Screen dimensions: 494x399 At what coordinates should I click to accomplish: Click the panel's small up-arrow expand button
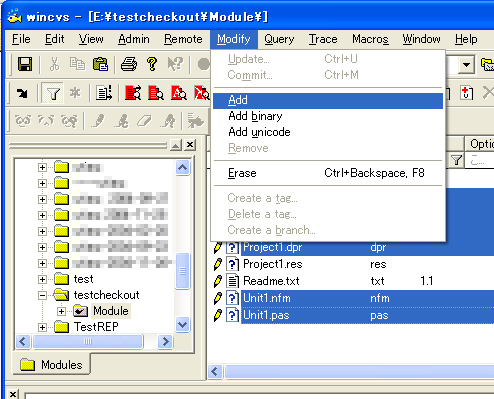pos(176,145)
